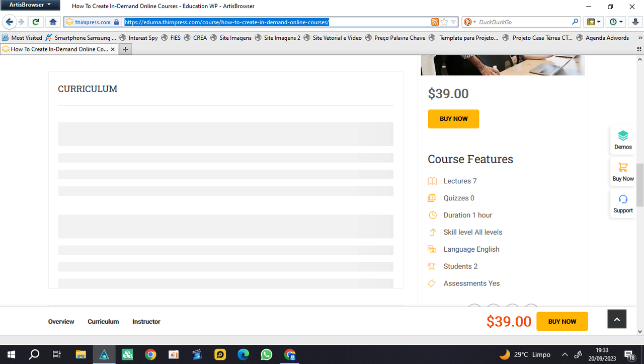Jump to the Curriculum section tab
644x364 pixels.
point(103,322)
